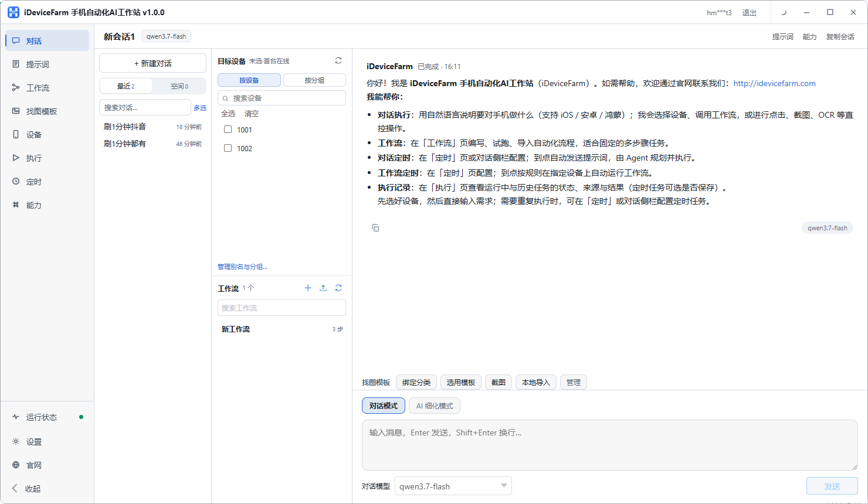
Task: Click 能力 in the top right header
Action: point(809,37)
